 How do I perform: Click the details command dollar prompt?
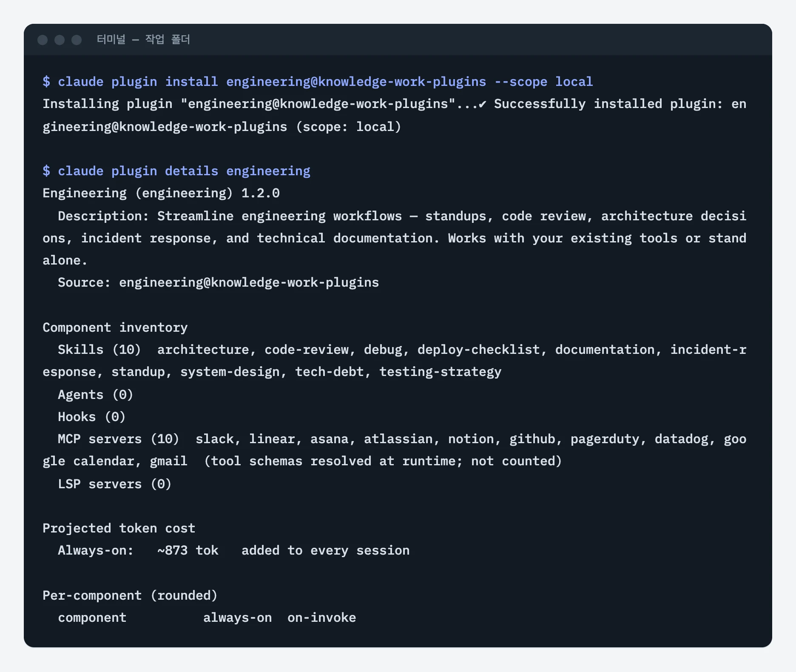(46, 171)
